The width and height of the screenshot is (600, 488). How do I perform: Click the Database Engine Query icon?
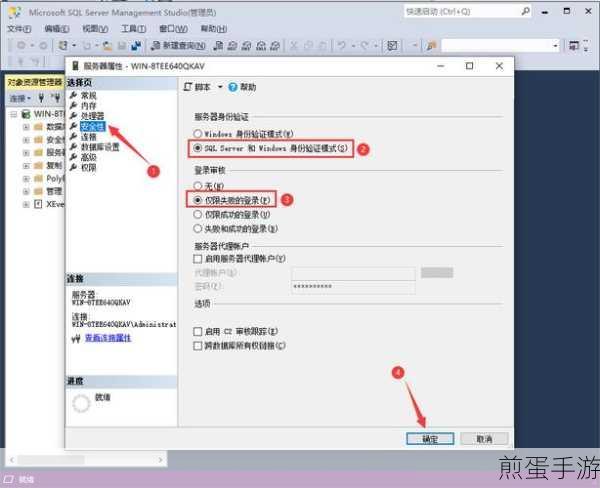(218, 46)
